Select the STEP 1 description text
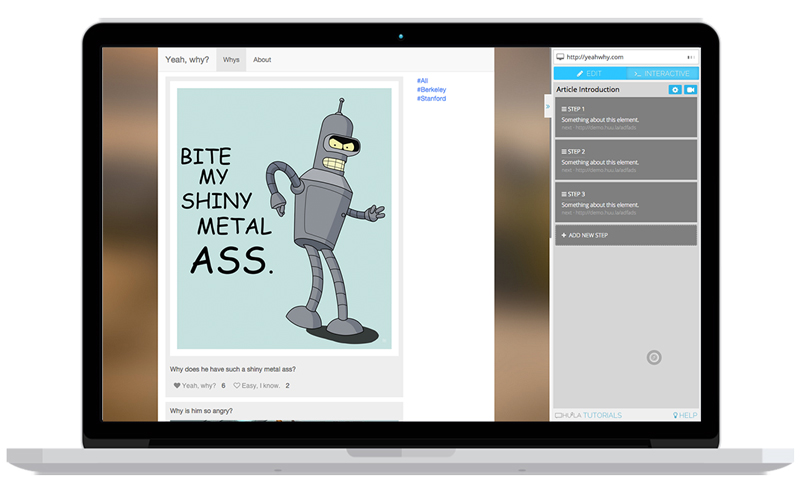Viewport: 800px width, 484px height. pos(600,120)
